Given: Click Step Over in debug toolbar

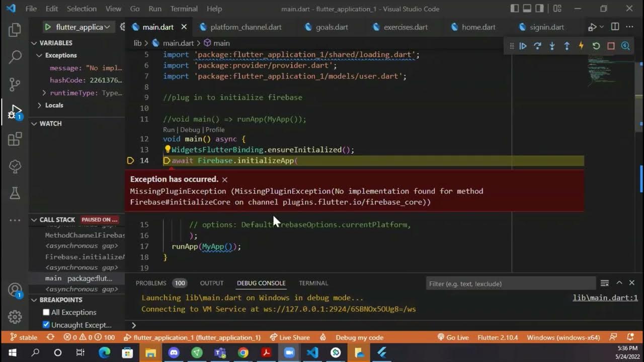Looking at the screenshot, I should [537, 46].
